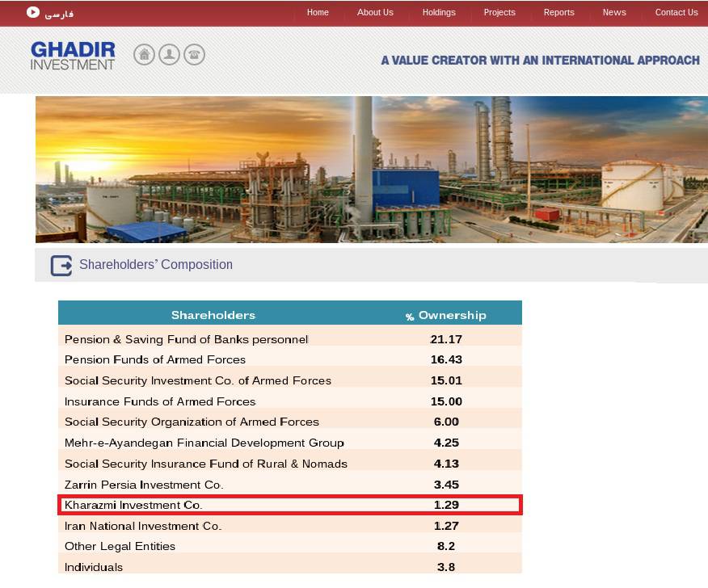Select the News menu item
The image size is (708, 588).
pyautogui.click(x=614, y=13)
